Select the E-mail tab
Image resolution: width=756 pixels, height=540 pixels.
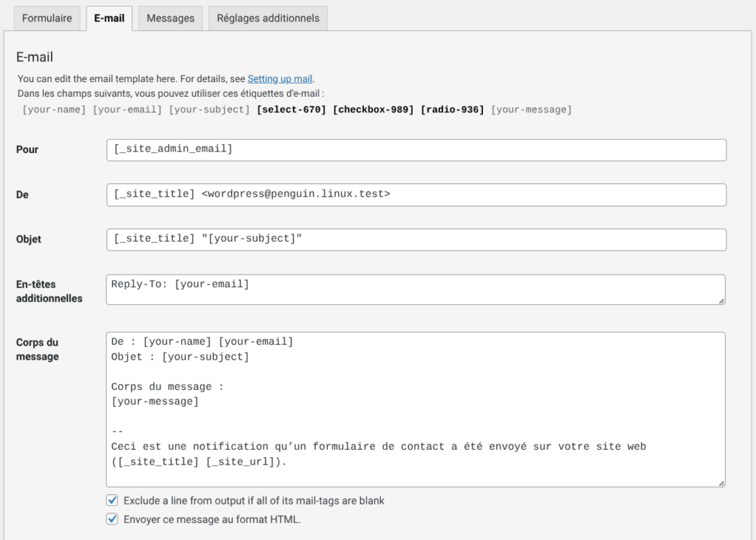(109, 18)
